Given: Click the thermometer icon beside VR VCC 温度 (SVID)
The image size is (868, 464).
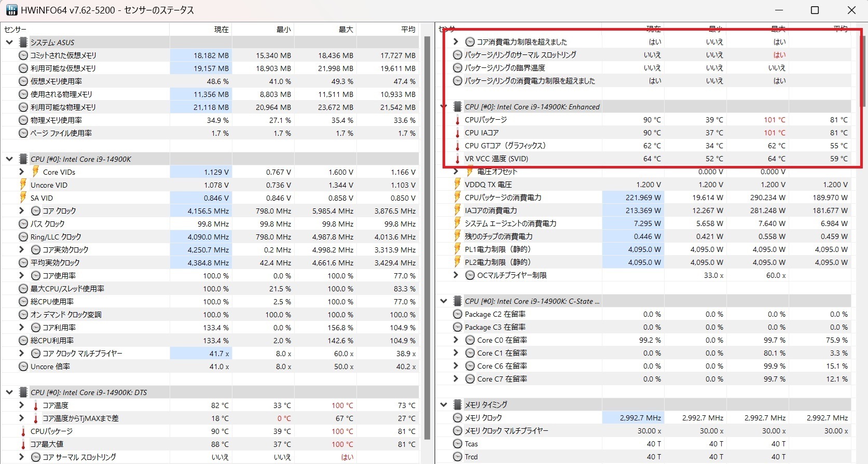Looking at the screenshot, I should click(x=458, y=159).
